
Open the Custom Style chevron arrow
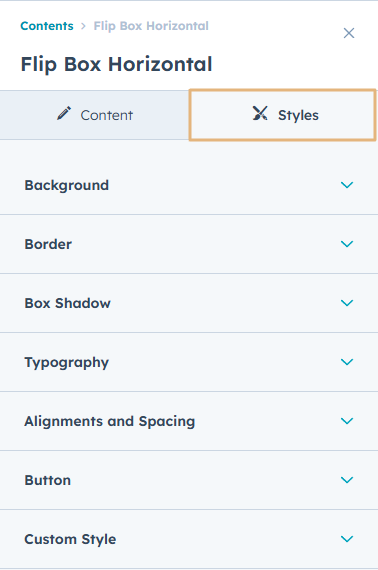tap(347, 539)
